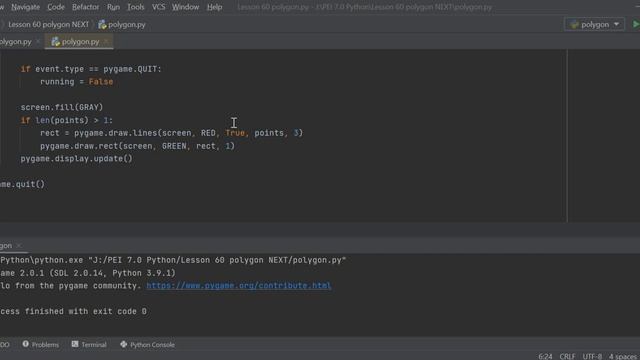This screenshot has width=640, height=360.
Task: Open the Refactor menu
Action: 85,7
